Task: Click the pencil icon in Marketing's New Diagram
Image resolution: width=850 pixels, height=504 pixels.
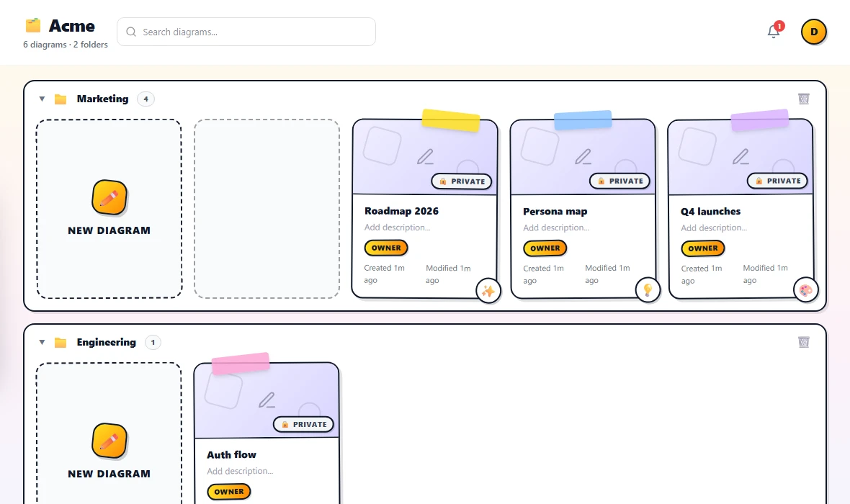Action: [109, 197]
